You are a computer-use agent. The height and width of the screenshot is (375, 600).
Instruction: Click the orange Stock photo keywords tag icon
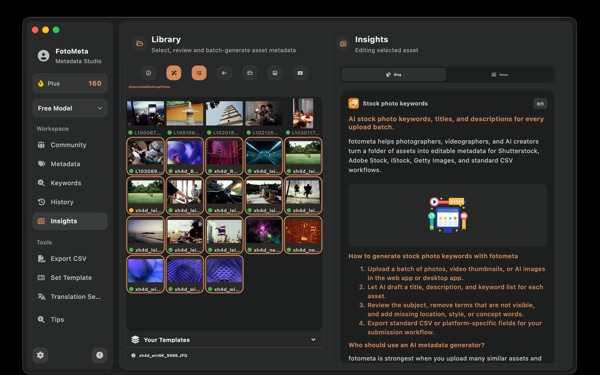354,103
